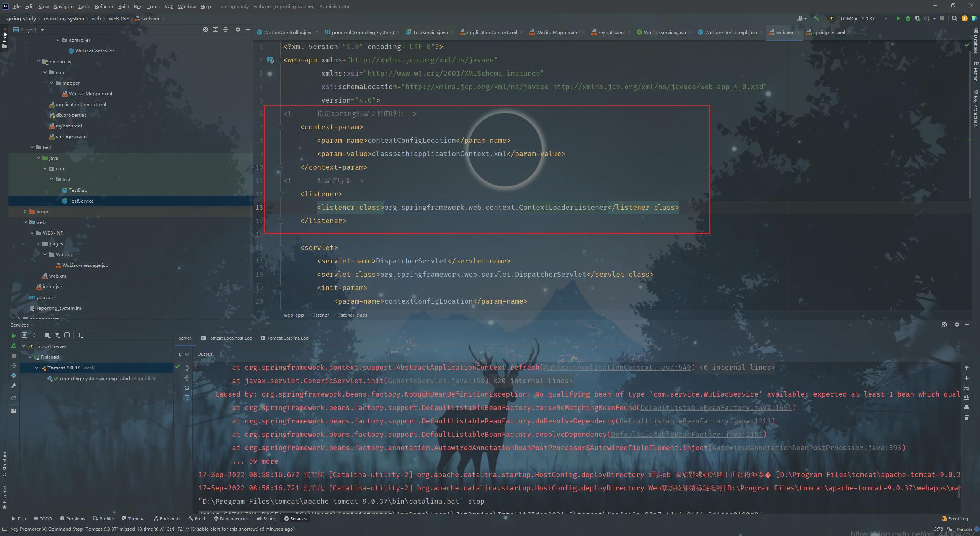Click the locate-in-Project-tree crosshair icon
980x536 pixels.
[x=206, y=29]
